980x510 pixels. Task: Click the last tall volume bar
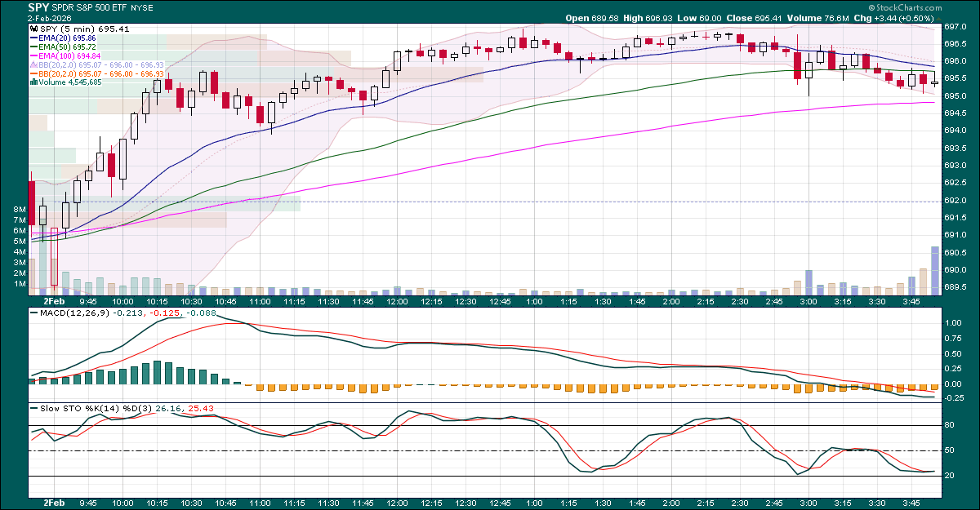point(935,270)
